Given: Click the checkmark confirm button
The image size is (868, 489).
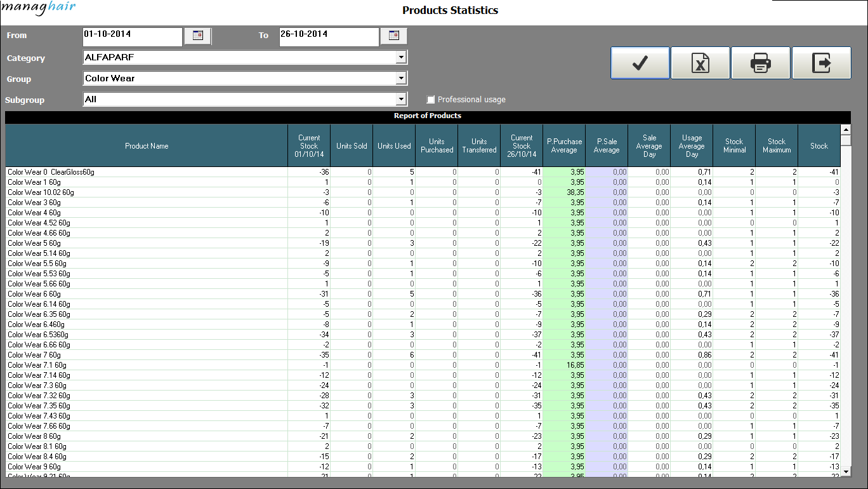Looking at the screenshot, I should tap(640, 63).
